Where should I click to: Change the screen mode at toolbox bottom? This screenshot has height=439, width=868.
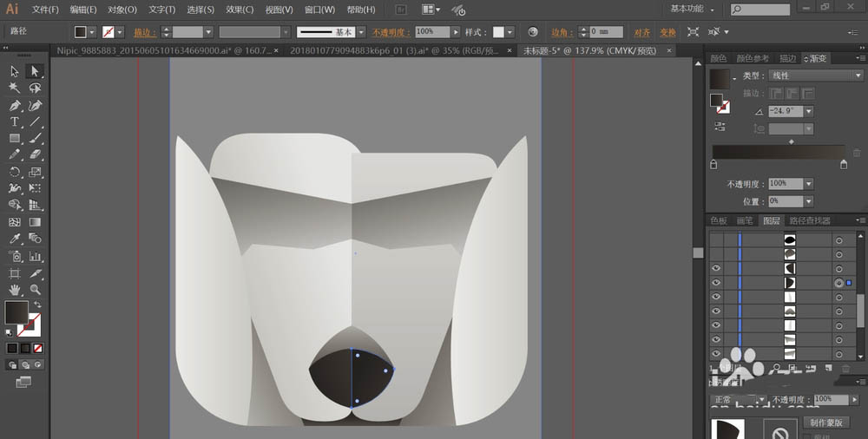coord(23,382)
